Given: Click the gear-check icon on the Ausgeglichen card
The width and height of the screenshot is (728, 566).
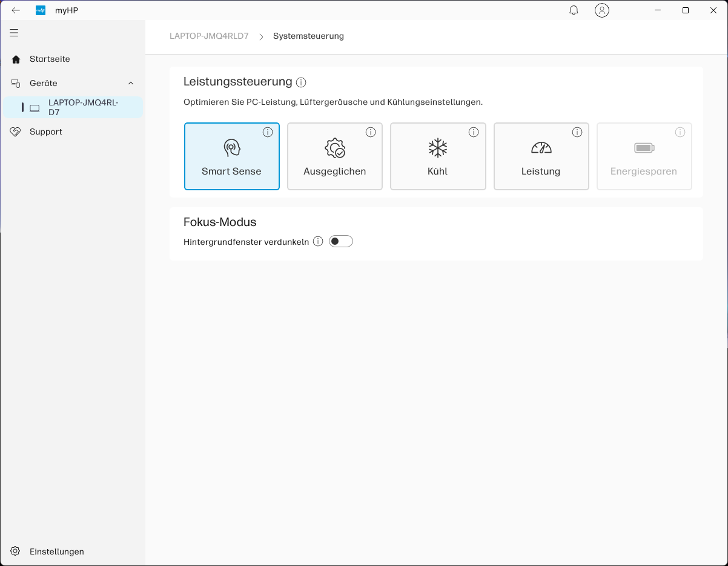Looking at the screenshot, I should (335, 148).
